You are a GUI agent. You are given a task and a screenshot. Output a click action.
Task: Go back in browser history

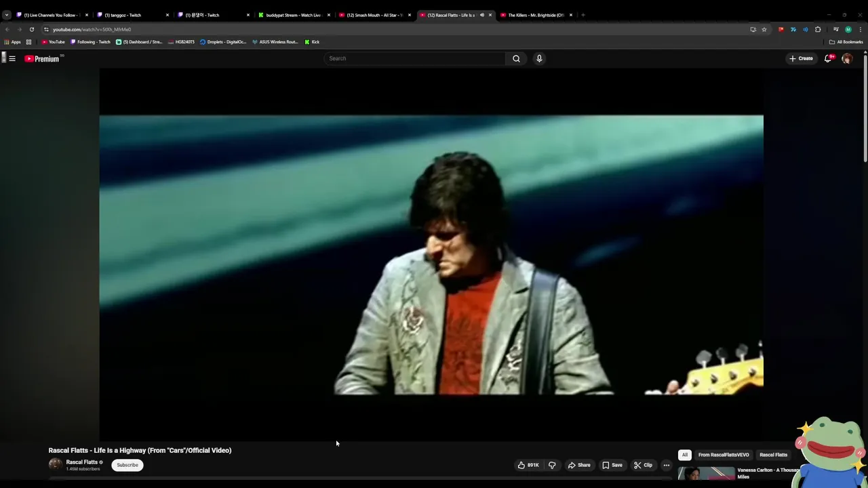7,29
